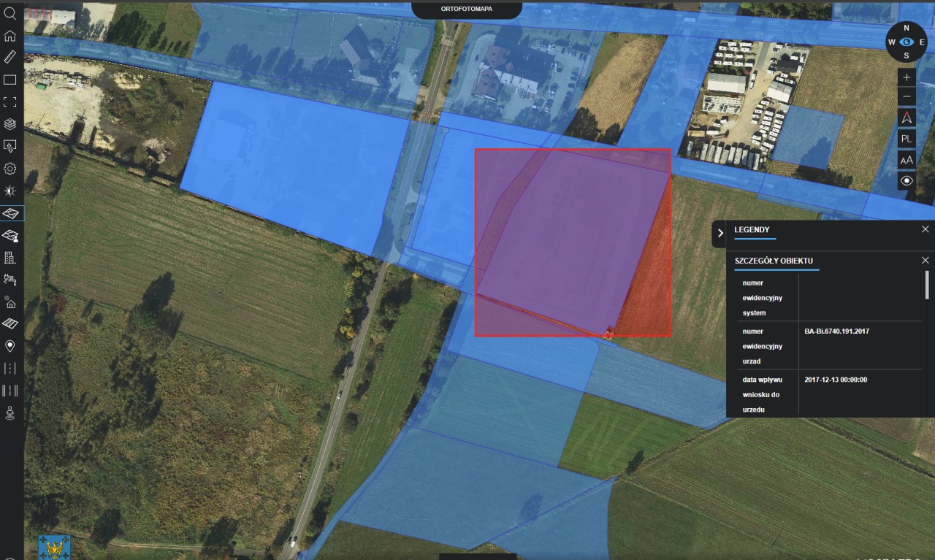Click the object details panel scrollbar

pos(927,285)
